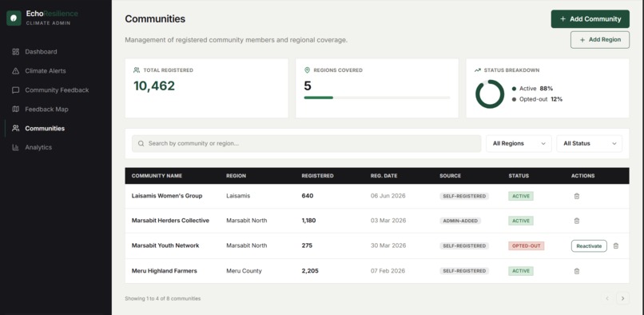644x315 pixels.
Task: Click the Opted-out 12% legend entry
Action: [x=537, y=99]
